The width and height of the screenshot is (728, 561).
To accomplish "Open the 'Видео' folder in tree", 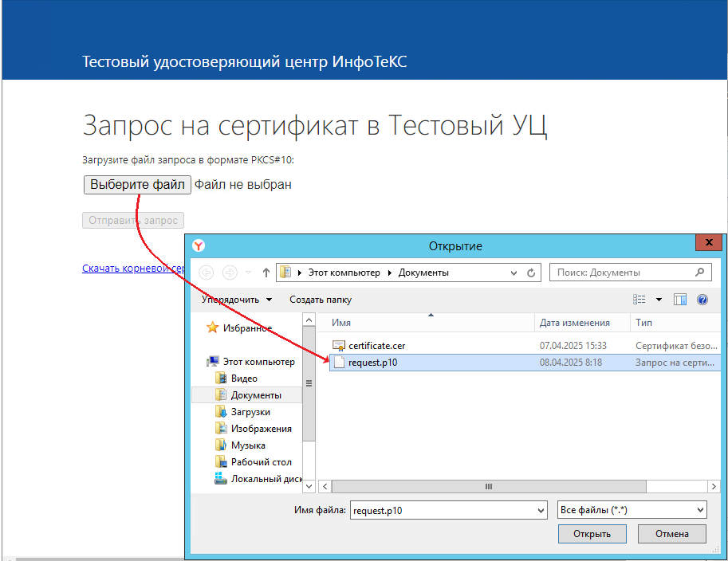I will (244, 379).
